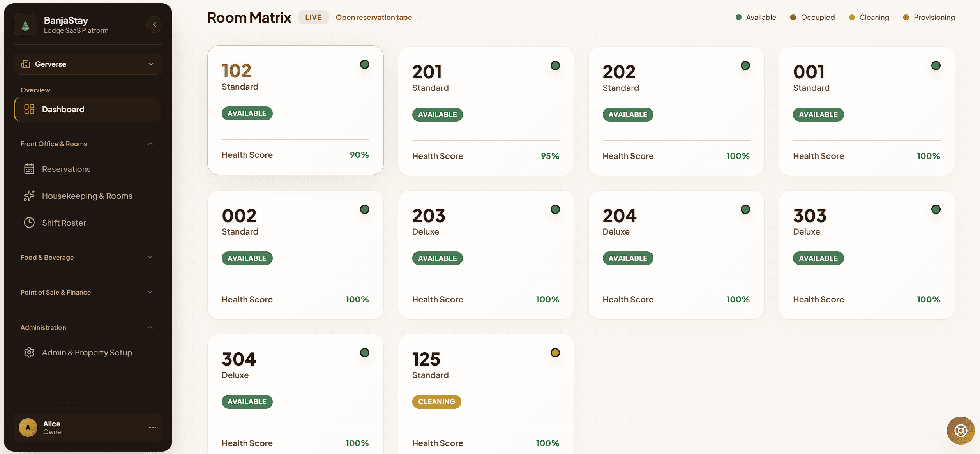Viewport: 980px width, 454px height.
Task: Click room 303 status dot
Action: (x=936, y=209)
